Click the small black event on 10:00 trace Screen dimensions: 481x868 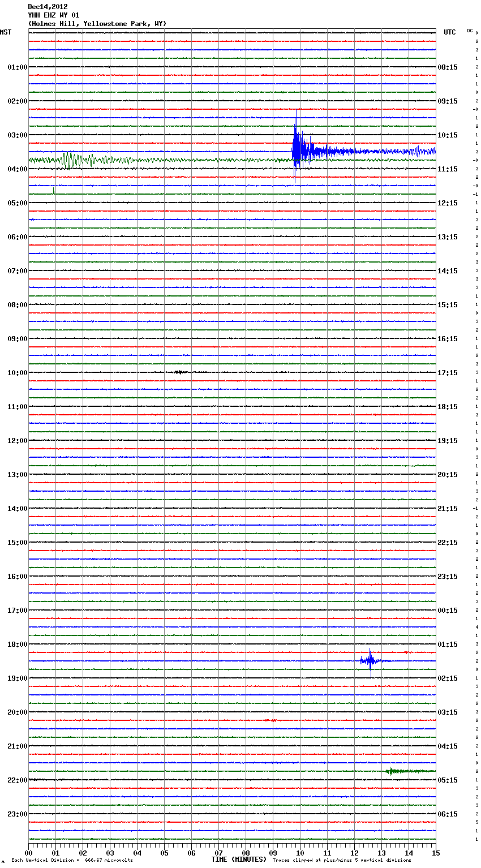[x=180, y=372]
